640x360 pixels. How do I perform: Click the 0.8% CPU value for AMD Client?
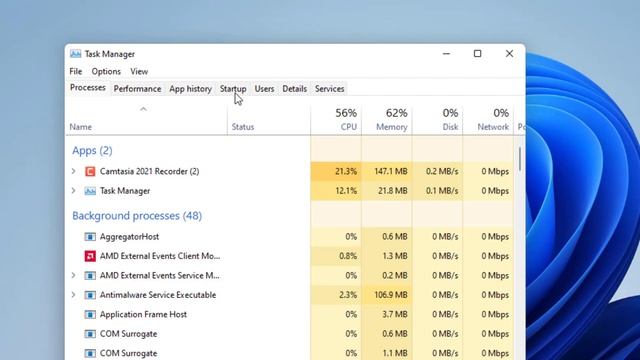[x=348, y=256]
